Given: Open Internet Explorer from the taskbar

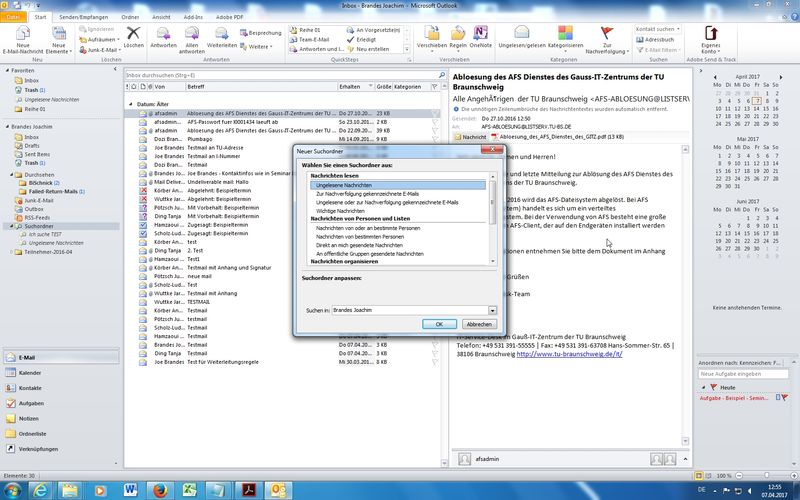Looking at the screenshot, I should coord(40,490).
